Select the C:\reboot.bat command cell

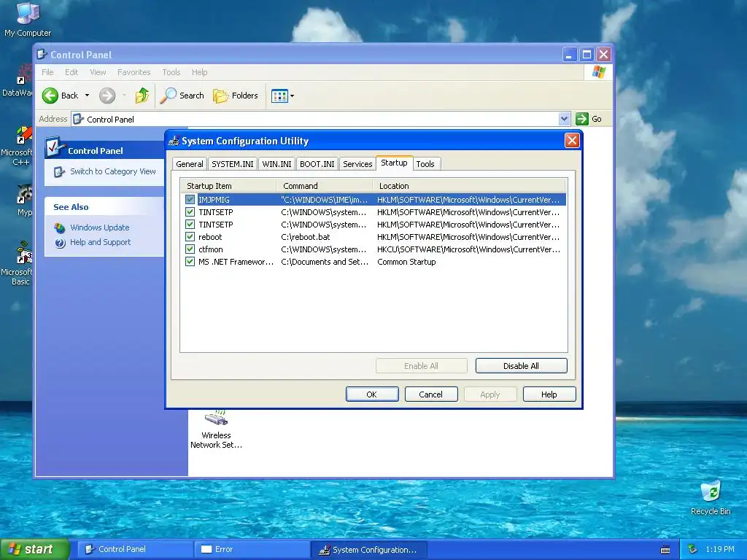[x=306, y=237]
